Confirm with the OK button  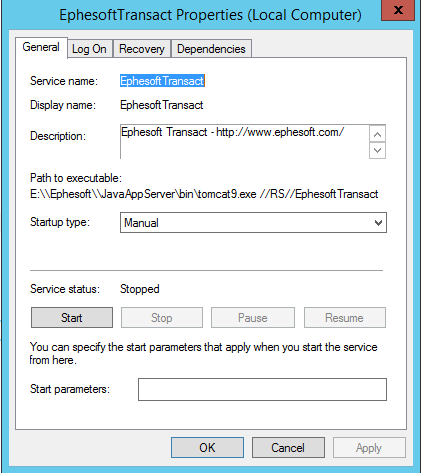point(207,448)
